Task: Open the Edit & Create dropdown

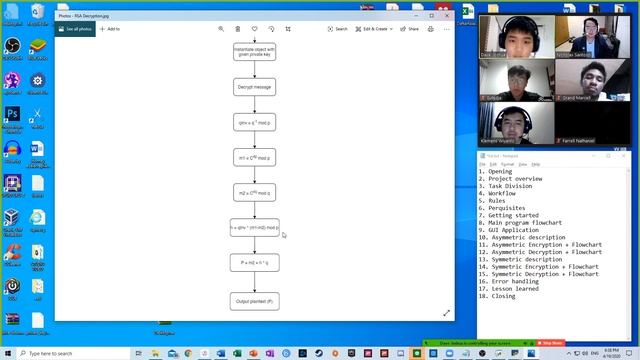Action: click(374, 29)
